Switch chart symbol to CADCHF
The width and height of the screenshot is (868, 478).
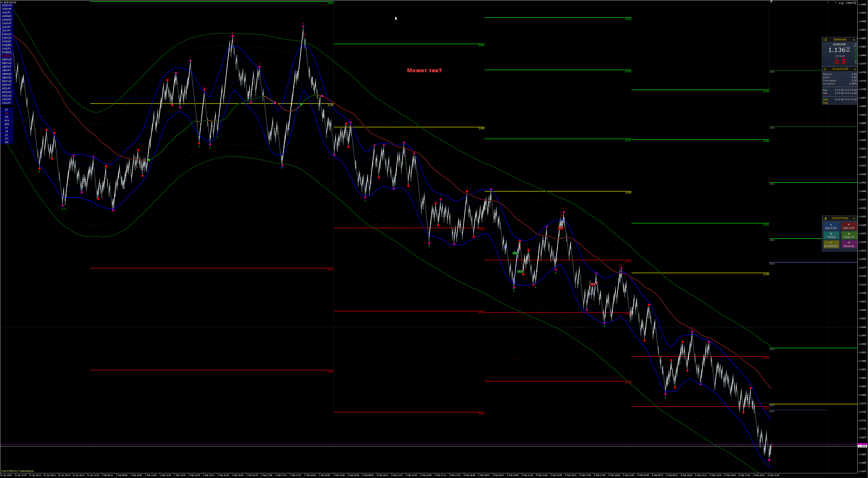(7, 23)
